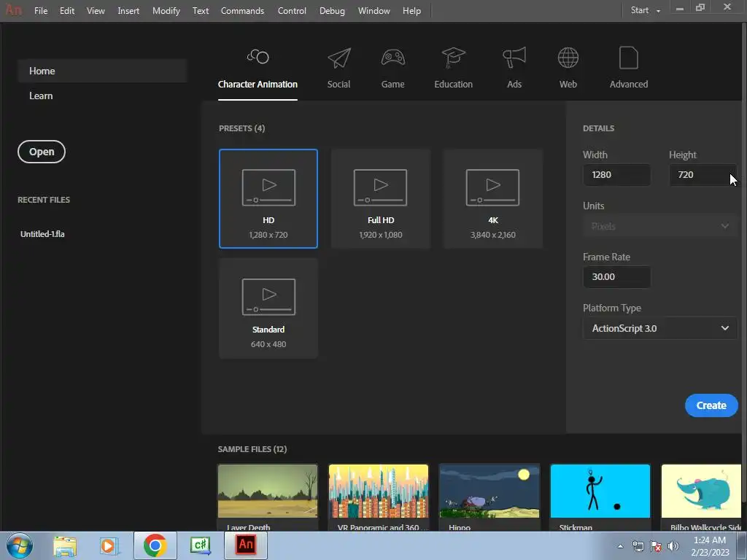This screenshot has height=560, width=747.
Task: Open the Control menu
Action: [x=292, y=10]
